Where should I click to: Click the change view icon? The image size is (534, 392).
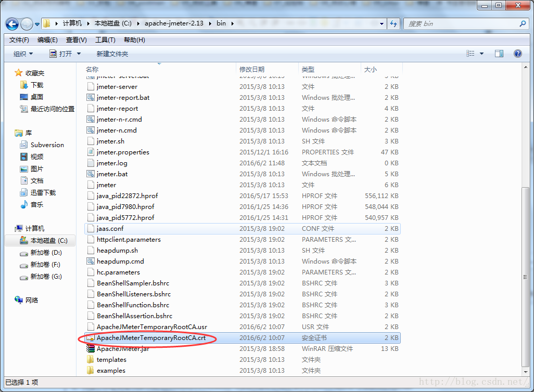point(471,54)
